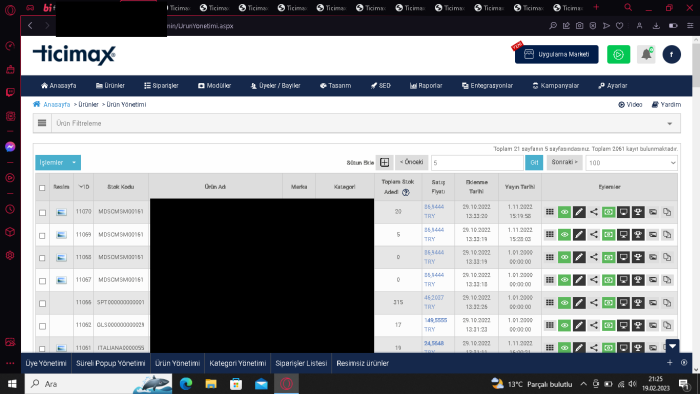Expand the Ürün Filtreleme panel arrow
Image resolution: width=700 pixels, height=394 pixels.
pos(670,124)
